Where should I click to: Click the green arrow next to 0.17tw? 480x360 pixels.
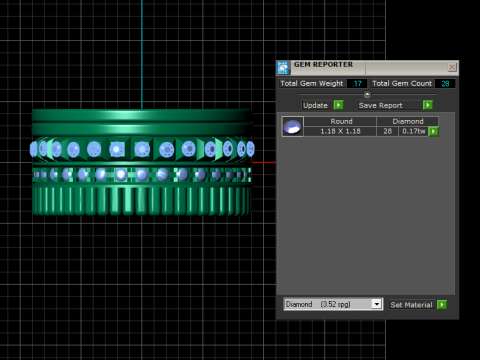(x=433, y=131)
